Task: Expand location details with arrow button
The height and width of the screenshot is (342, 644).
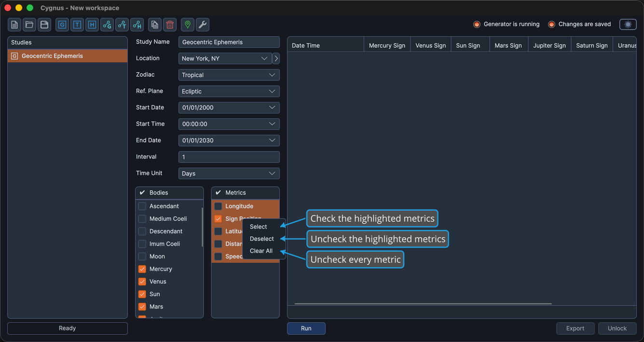Action: (x=276, y=58)
